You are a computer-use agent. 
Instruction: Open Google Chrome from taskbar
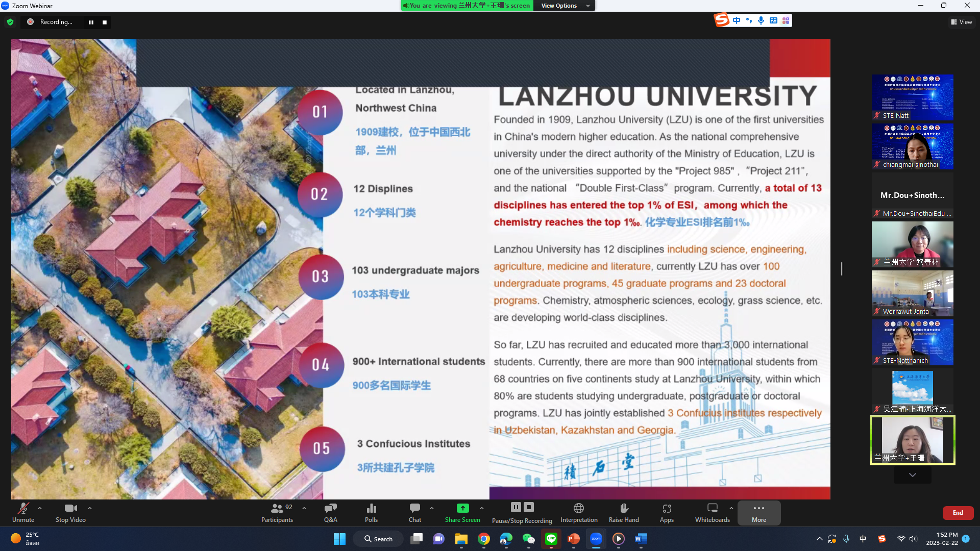[x=484, y=539]
